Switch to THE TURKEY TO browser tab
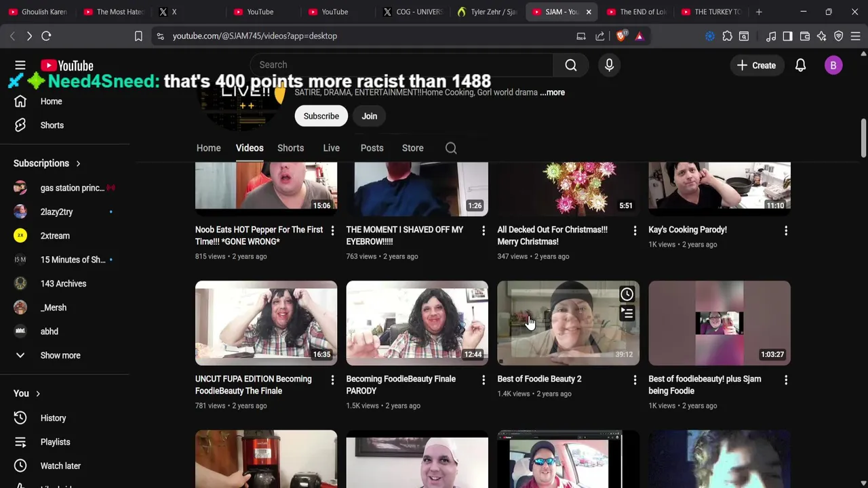Image resolution: width=868 pixels, height=488 pixels. pyautogui.click(x=711, y=12)
